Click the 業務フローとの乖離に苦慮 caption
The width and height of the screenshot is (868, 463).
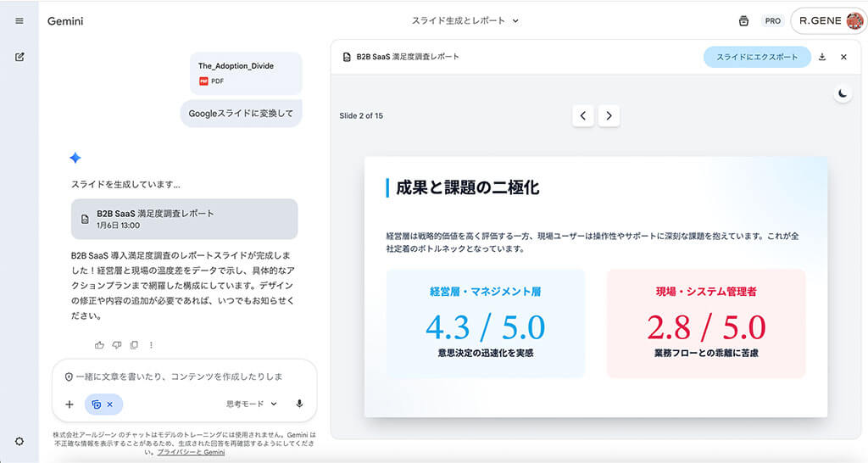(706, 353)
